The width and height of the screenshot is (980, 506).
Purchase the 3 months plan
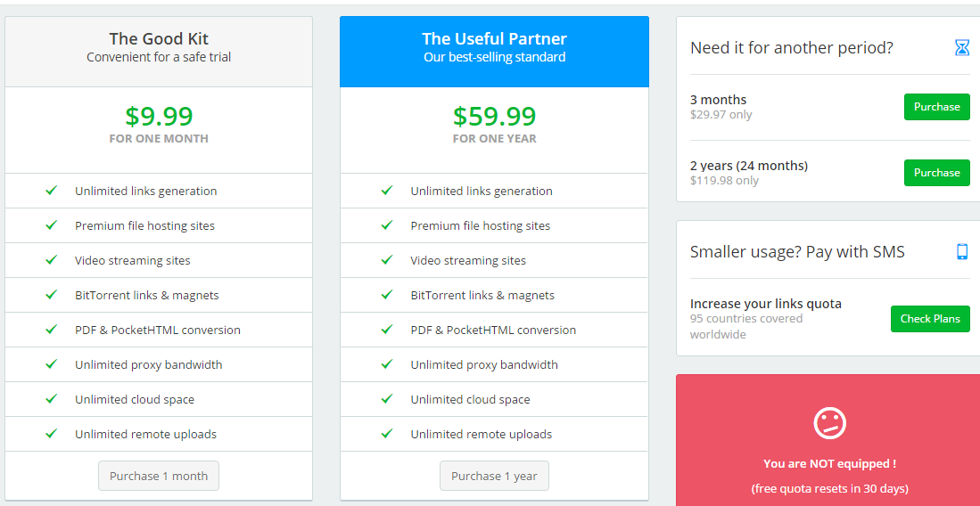pos(937,107)
